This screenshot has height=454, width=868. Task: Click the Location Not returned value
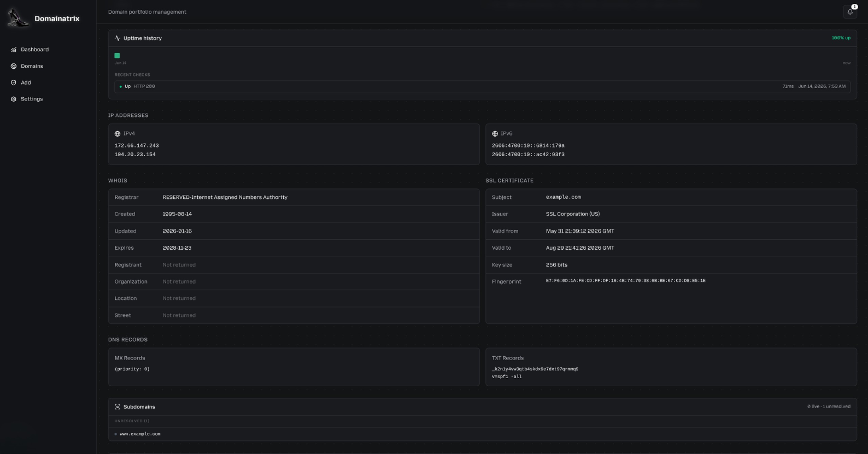[x=179, y=298]
